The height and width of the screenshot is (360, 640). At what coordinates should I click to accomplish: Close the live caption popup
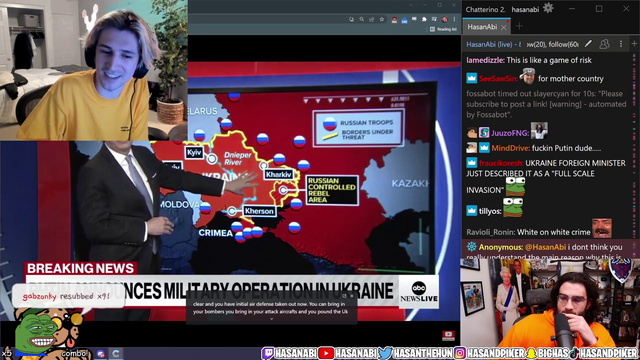(x=352, y=296)
